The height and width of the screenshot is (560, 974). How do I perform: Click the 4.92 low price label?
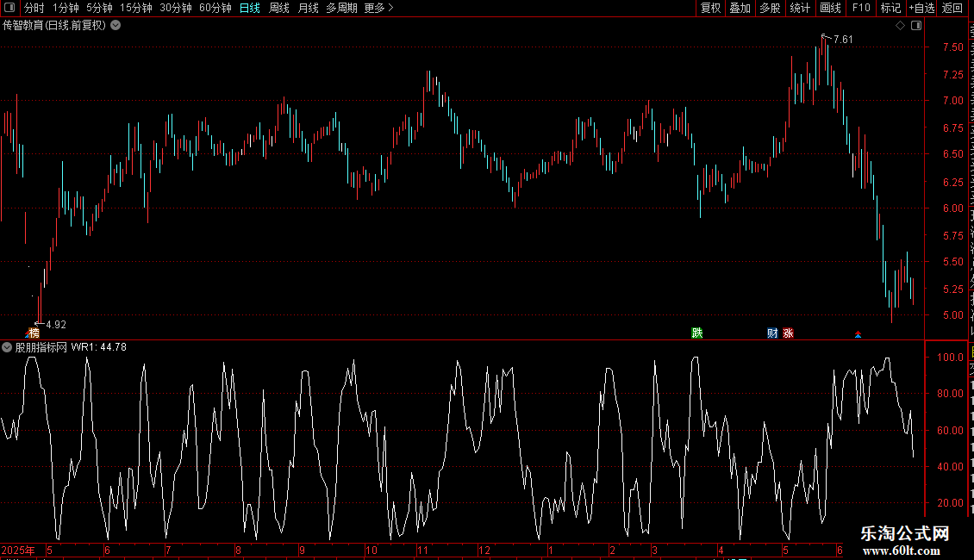tap(56, 325)
